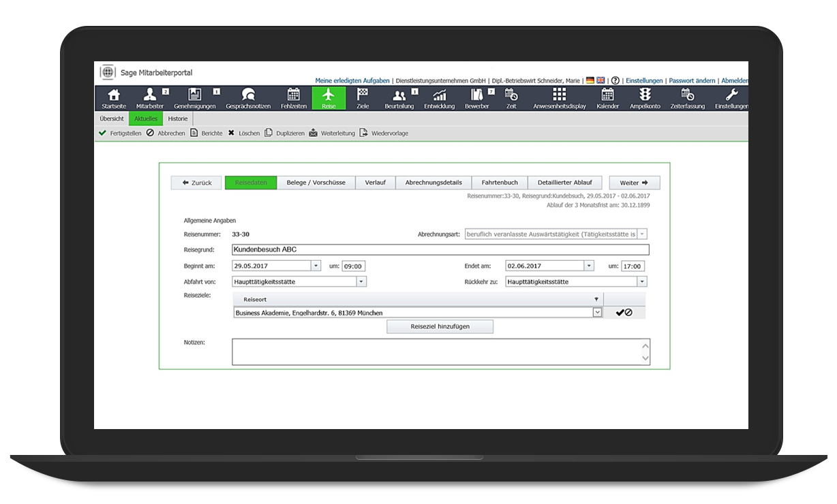Image resolution: width=837 pixels, height=504 pixels.
Task: Open the Rückkehr zu dropdown
Action: [641, 281]
